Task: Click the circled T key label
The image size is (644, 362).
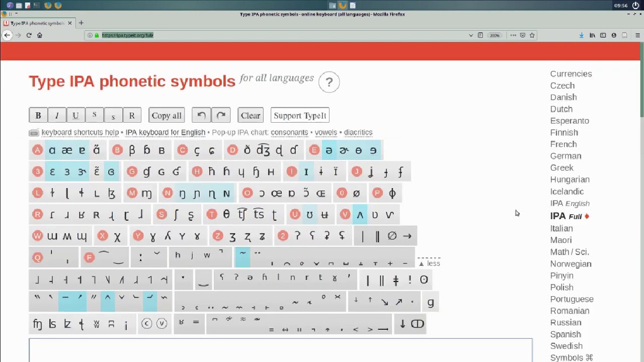Action: click(211, 215)
